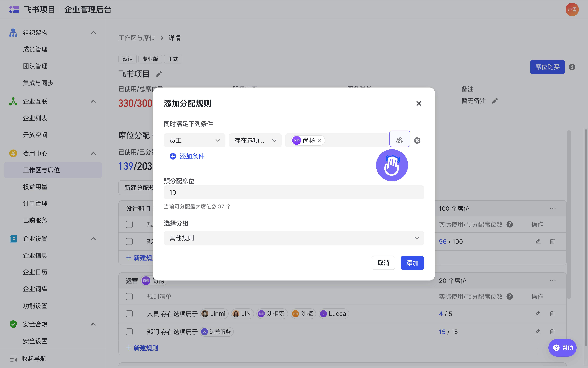
Task: Edit the 飞书项目 workspace name pencil
Action: (x=159, y=74)
